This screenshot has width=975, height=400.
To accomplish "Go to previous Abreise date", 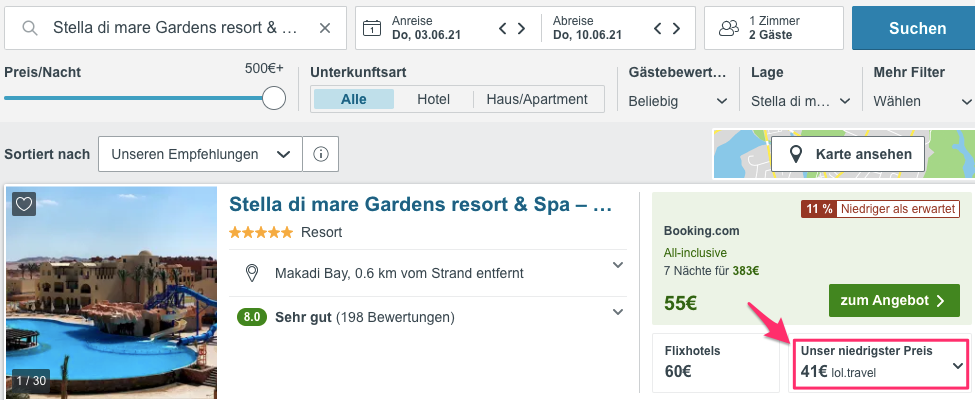I will click(x=658, y=28).
